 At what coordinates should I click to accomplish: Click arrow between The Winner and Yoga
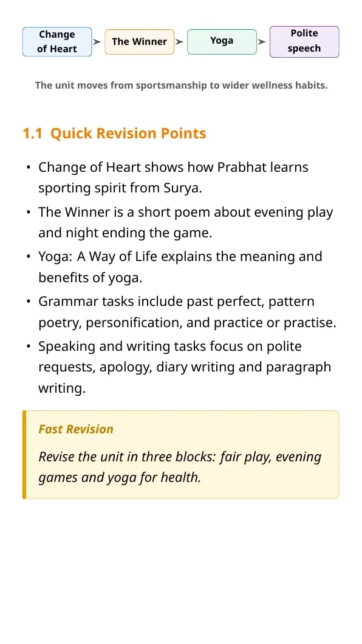179,41
